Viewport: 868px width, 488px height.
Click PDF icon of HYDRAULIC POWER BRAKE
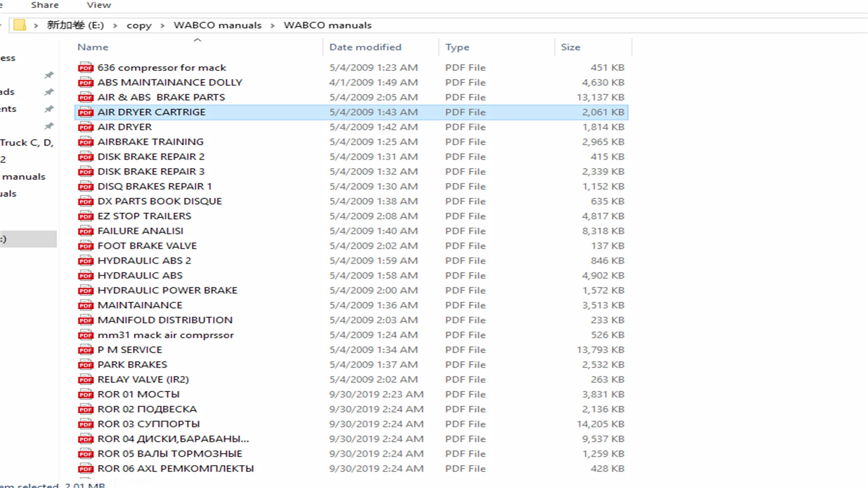85,291
